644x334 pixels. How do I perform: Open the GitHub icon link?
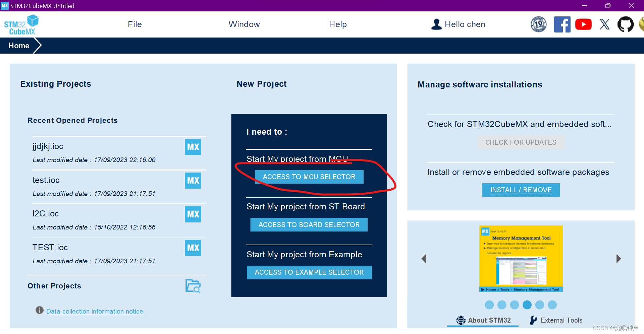(626, 24)
